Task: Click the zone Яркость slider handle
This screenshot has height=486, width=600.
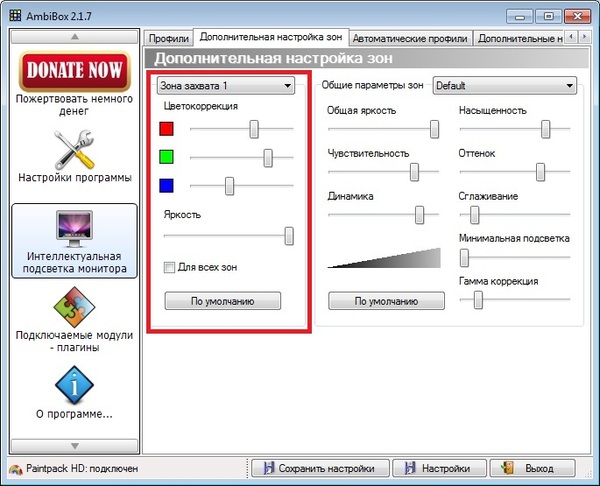Action: pos(289,236)
